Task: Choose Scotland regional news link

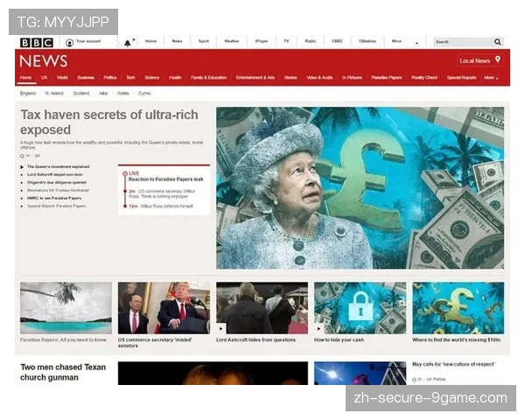Action: (x=81, y=93)
